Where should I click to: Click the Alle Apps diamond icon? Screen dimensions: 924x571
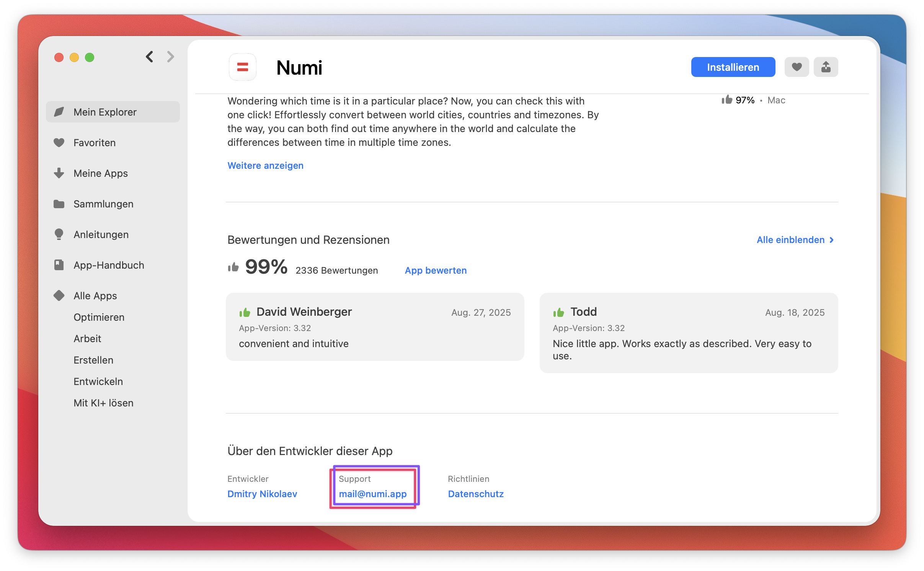[x=59, y=295]
